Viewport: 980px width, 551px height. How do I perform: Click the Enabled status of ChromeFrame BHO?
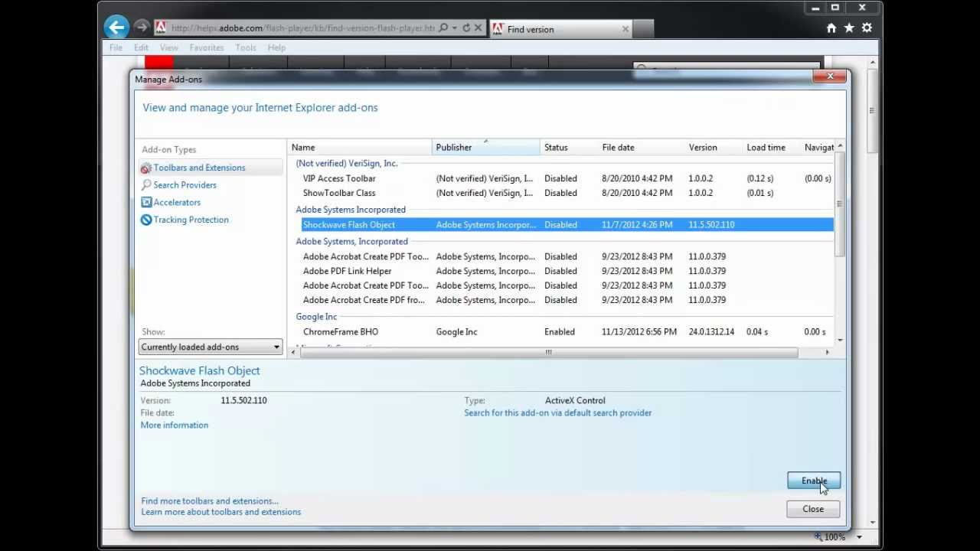click(560, 331)
